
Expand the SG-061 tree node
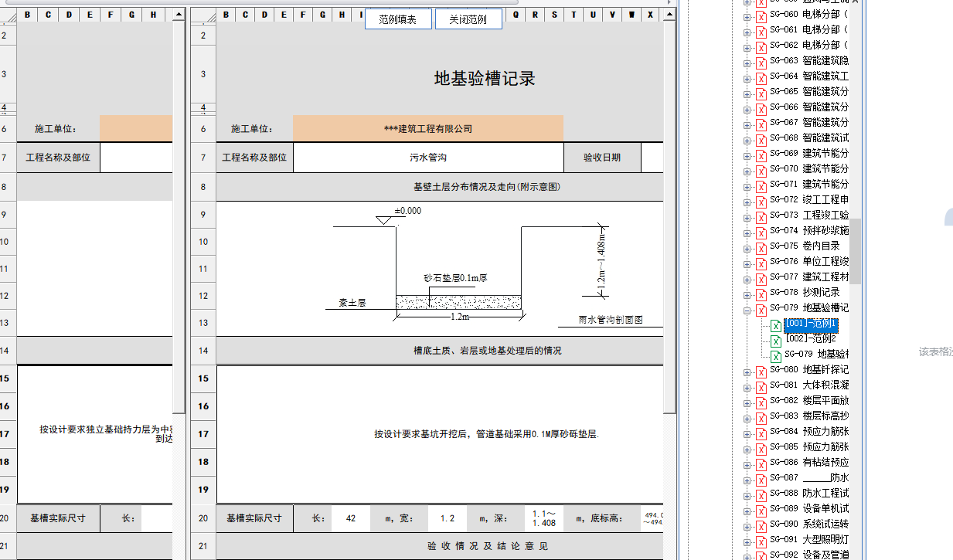point(747,32)
